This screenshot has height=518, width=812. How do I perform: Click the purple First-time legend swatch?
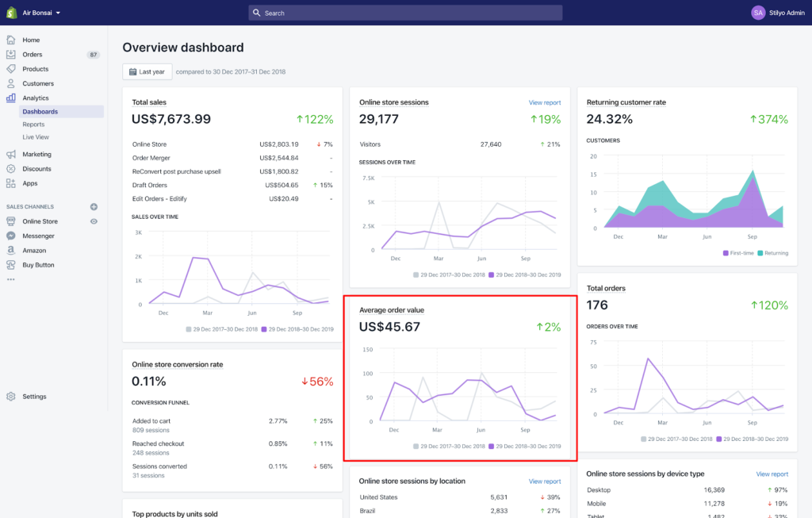(726, 253)
